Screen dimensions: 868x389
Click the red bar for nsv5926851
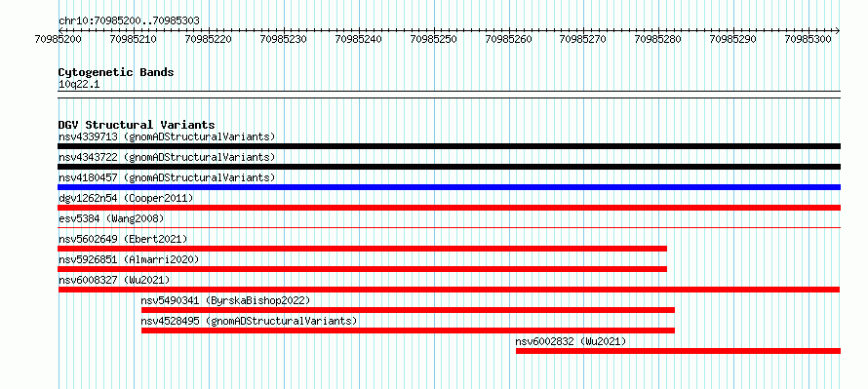(363, 269)
